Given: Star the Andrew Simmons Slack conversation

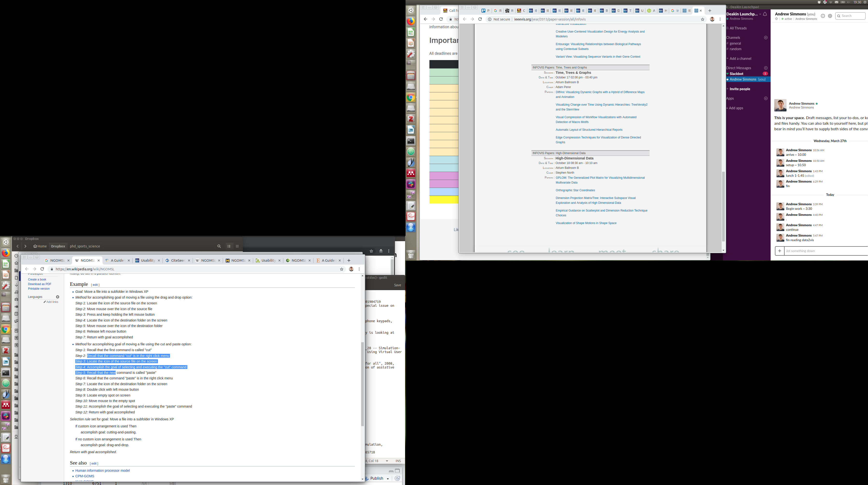Looking at the screenshot, I should [x=777, y=19].
